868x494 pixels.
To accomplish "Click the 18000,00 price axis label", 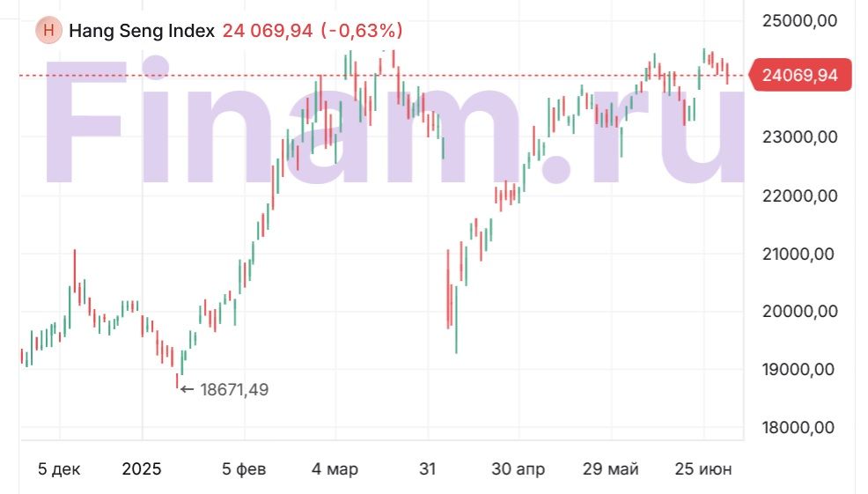I will [801, 428].
